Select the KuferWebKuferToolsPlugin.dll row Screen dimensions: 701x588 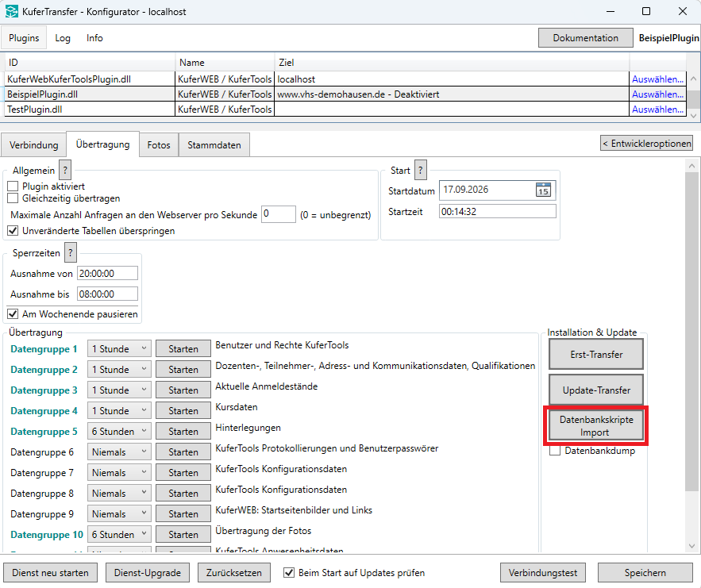(x=345, y=79)
